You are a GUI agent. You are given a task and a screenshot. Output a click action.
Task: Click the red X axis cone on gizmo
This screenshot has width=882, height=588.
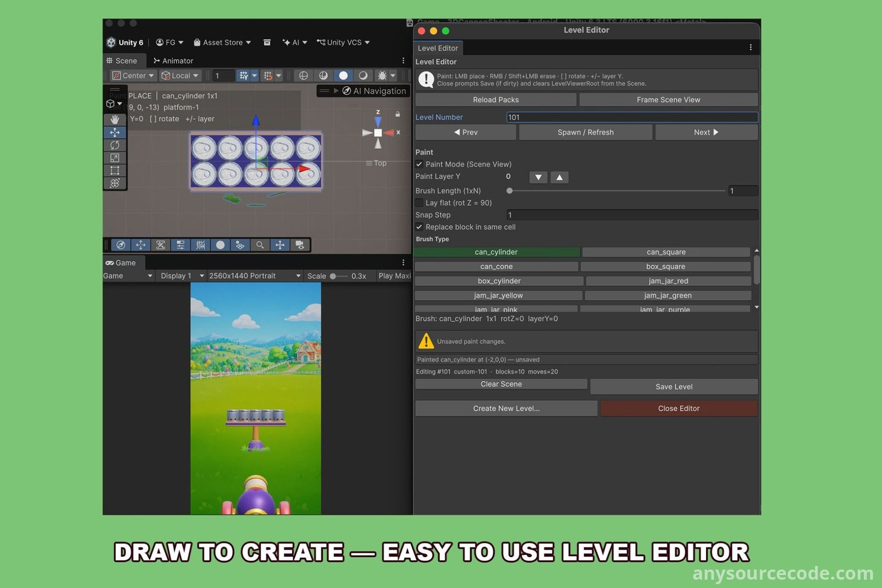tap(390, 132)
